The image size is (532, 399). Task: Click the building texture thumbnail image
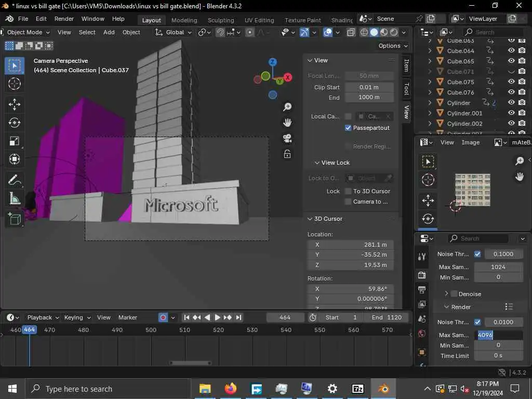click(x=472, y=190)
